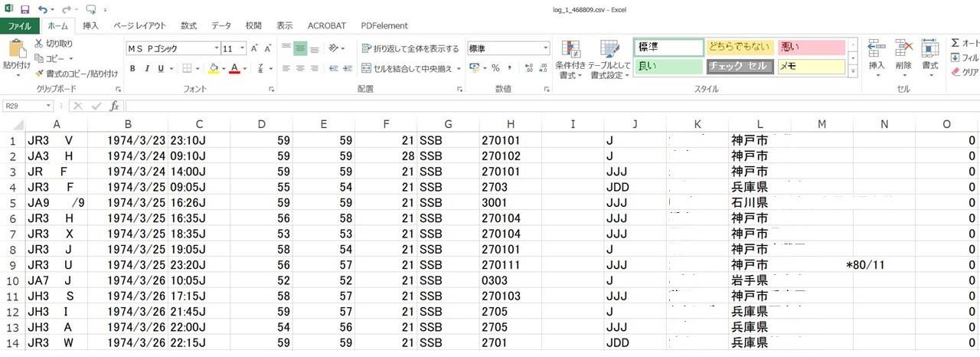The height and width of the screenshot is (357, 980).
Task: Click the percent style icon
Action: [x=495, y=68]
